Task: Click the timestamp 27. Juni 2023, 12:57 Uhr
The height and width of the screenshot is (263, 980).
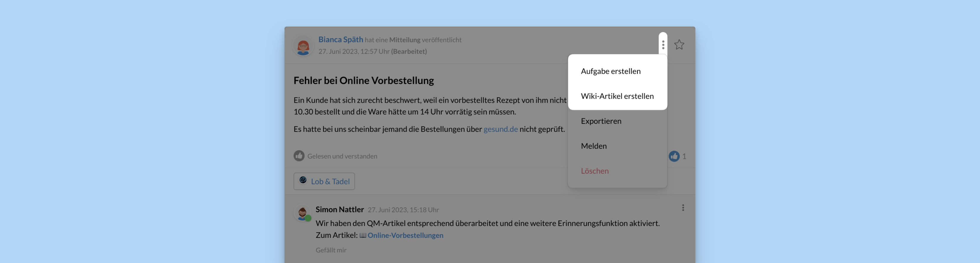Action: tap(354, 52)
